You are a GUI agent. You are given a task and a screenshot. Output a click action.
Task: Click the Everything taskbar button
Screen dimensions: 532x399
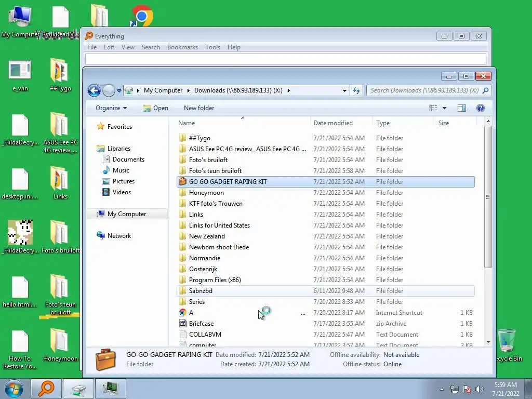(x=46, y=389)
